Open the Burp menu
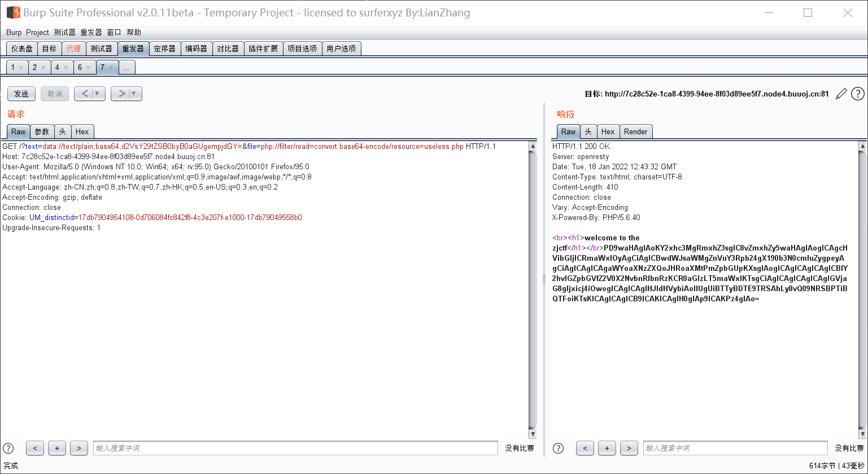The width and height of the screenshot is (868, 474). coord(14,33)
